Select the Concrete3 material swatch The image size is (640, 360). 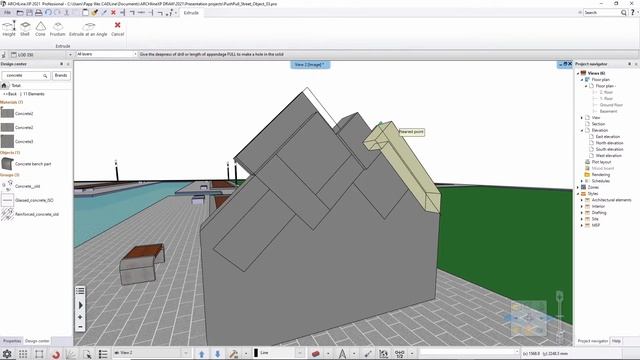pyautogui.click(x=7, y=141)
